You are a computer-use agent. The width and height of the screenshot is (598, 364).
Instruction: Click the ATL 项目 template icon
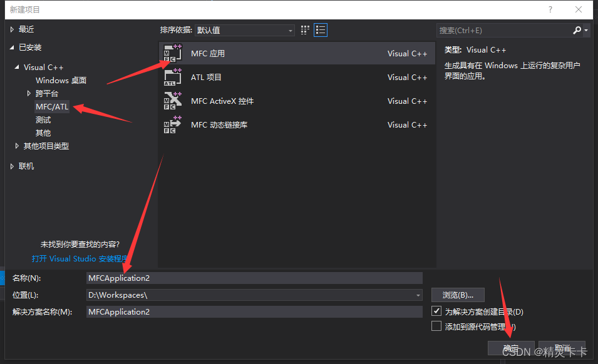coord(173,78)
